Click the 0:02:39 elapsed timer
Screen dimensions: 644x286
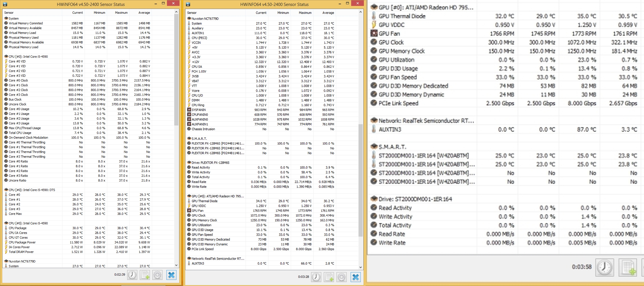click(120, 275)
